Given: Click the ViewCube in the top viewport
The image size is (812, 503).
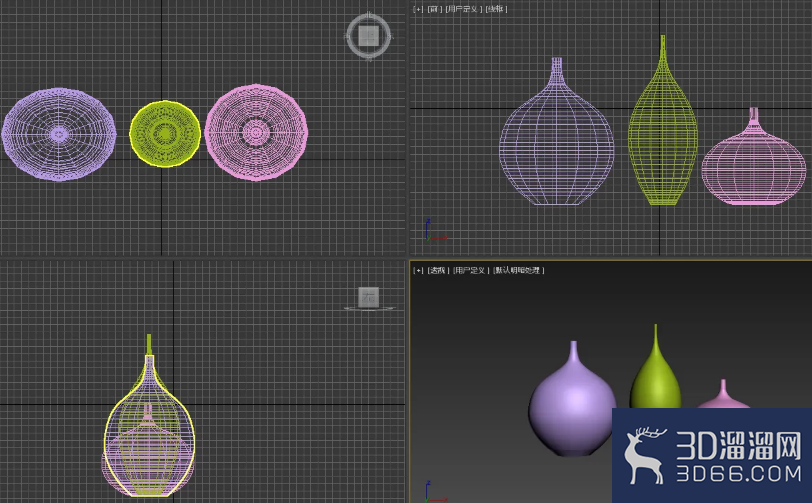Looking at the screenshot, I should click(368, 36).
